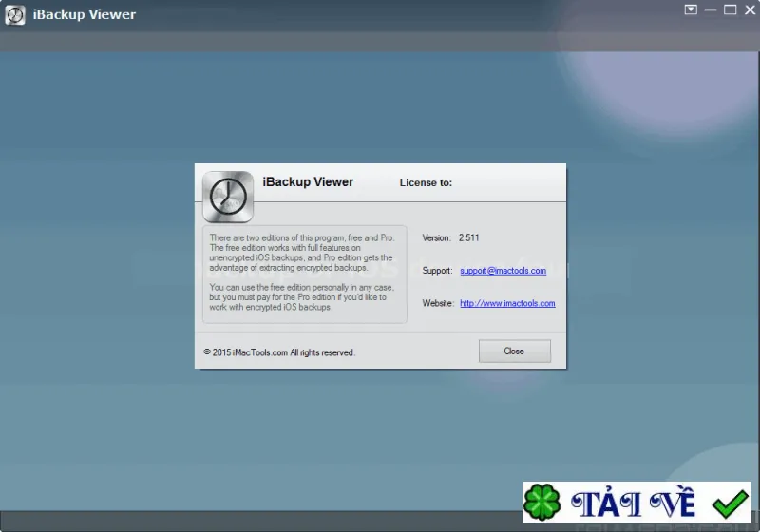Image resolution: width=760 pixels, height=532 pixels.
Task: Click the TẢI VỀ download banner text
Action: (633, 503)
